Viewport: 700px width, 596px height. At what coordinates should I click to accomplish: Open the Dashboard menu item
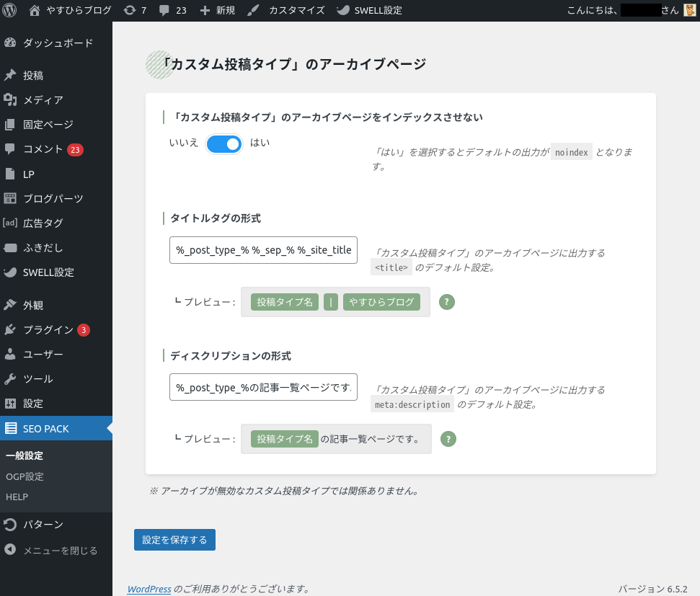tap(57, 43)
